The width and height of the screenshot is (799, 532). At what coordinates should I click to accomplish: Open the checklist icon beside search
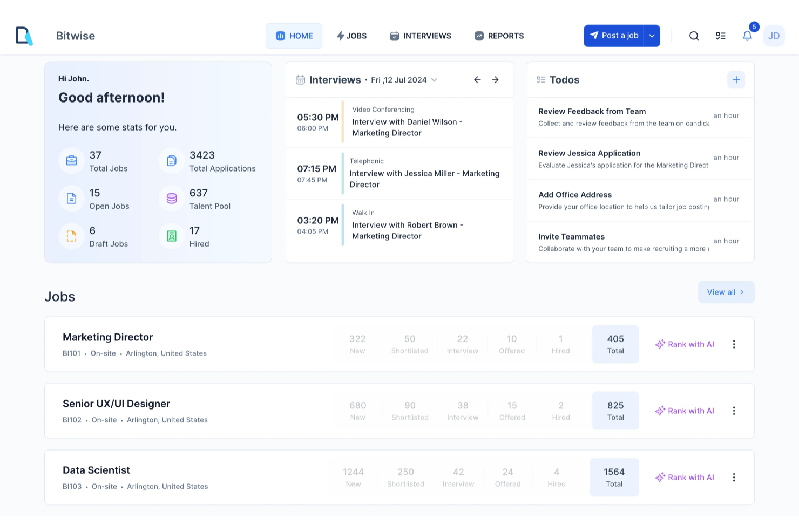coord(721,36)
